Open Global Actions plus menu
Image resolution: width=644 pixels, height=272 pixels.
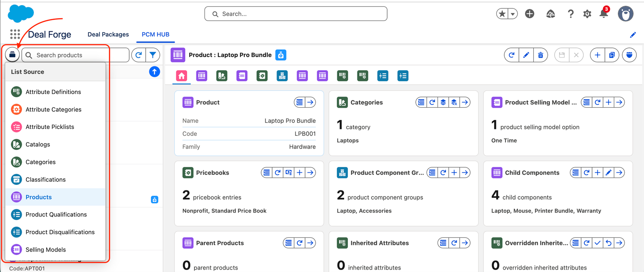[x=530, y=14]
